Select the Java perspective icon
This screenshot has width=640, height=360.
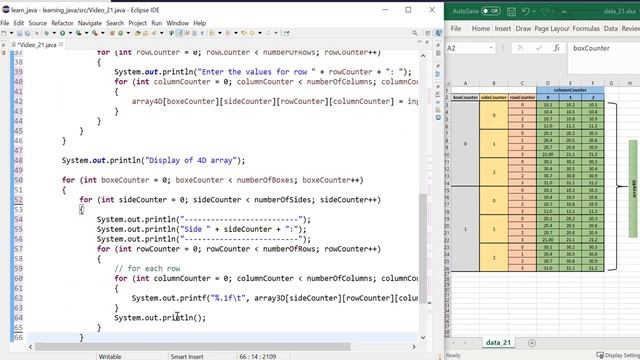tap(438, 33)
